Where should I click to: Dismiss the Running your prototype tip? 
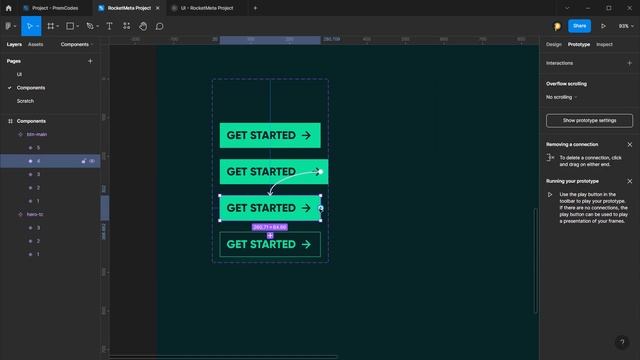[x=629, y=181]
